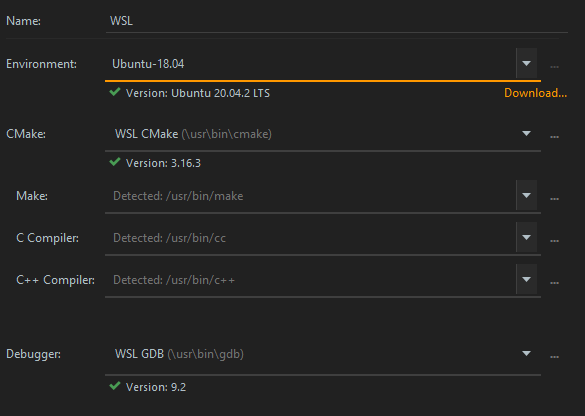Click the Download... link
The height and width of the screenshot is (416, 585).
(x=535, y=93)
